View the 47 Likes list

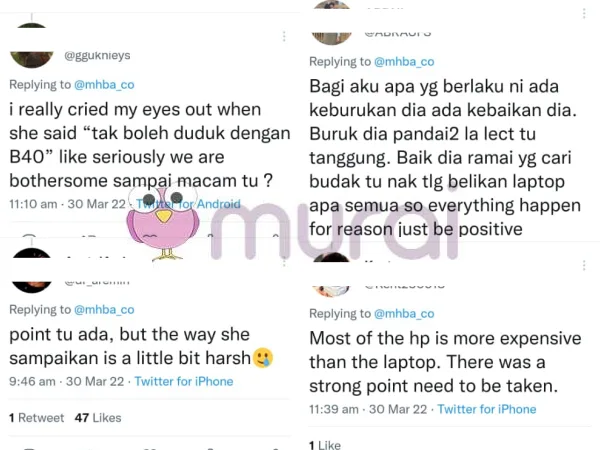pos(98,418)
